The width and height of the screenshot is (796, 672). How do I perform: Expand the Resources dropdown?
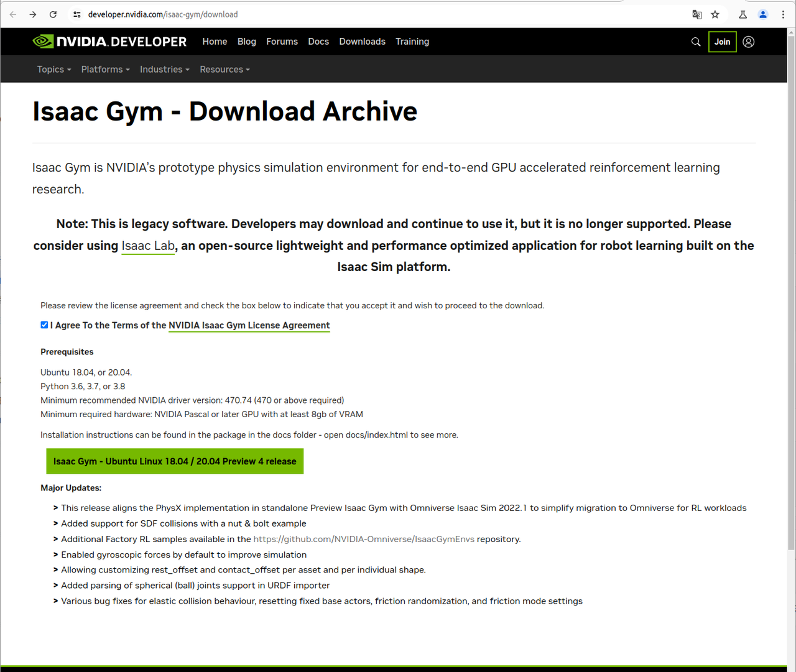coord(225,70)
